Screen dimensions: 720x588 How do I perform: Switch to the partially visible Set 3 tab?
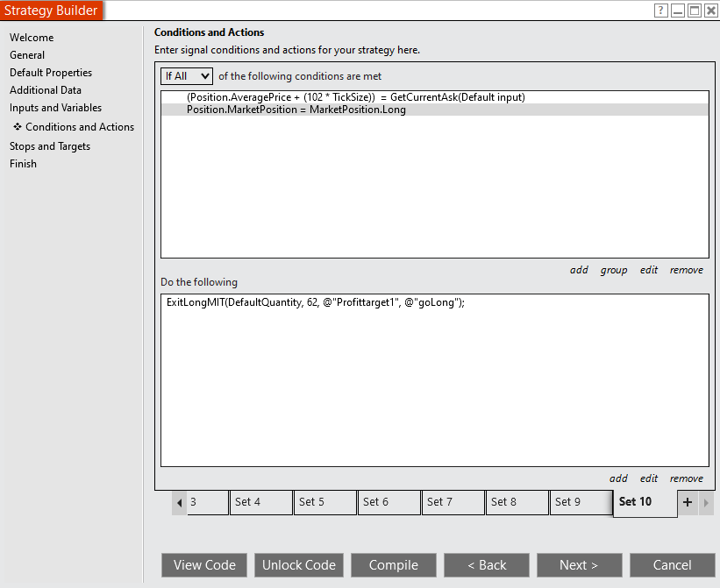pos(208,502)
